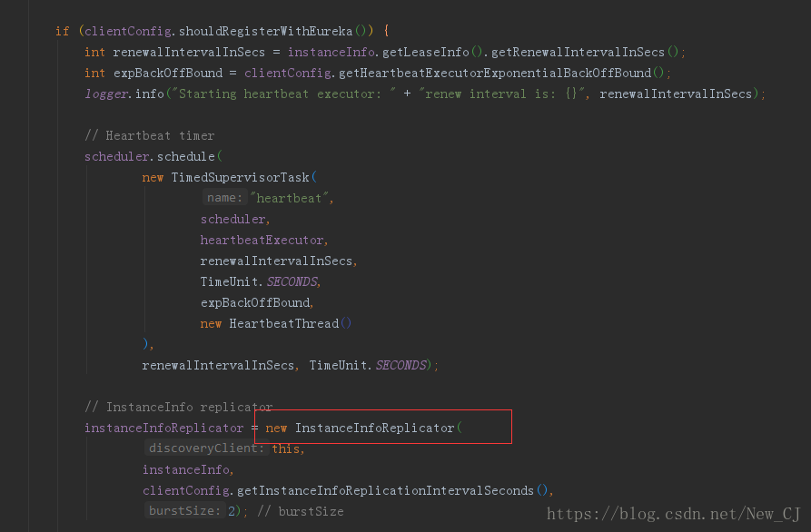811x532 pixels.
Task: Click InstanceInfoReplicator constructor name
Action: click(x=375, y=429)
